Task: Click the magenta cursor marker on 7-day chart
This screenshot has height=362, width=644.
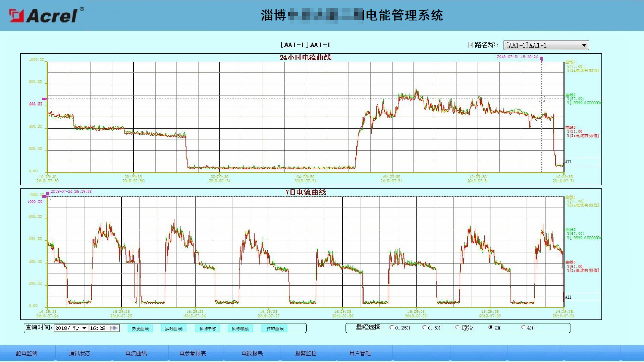Action: 48,193
